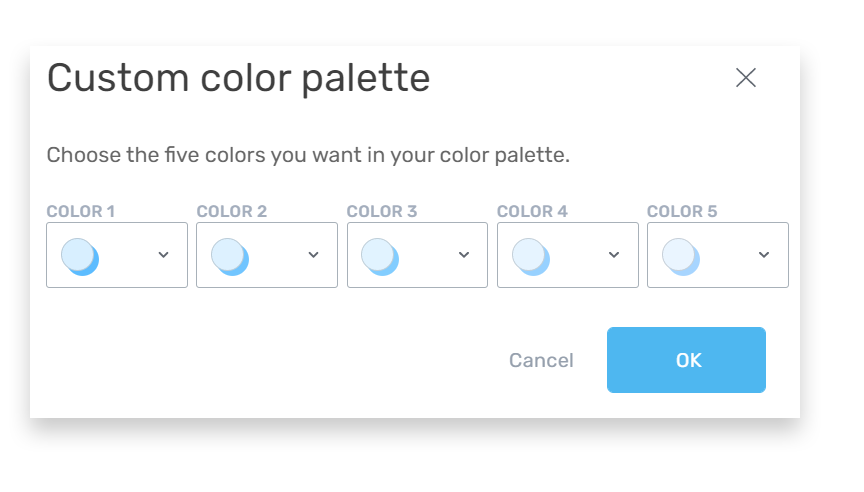Image resolution: width=864 pixels, height=492 pixels.
Task: Click the 'Choose the five colors' instruction text
Action: (308, 156)
